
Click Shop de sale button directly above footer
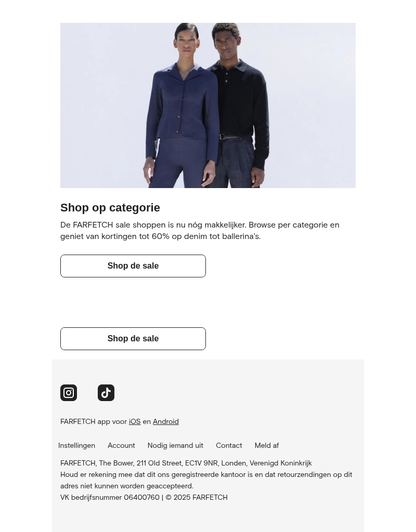(133, 339)
